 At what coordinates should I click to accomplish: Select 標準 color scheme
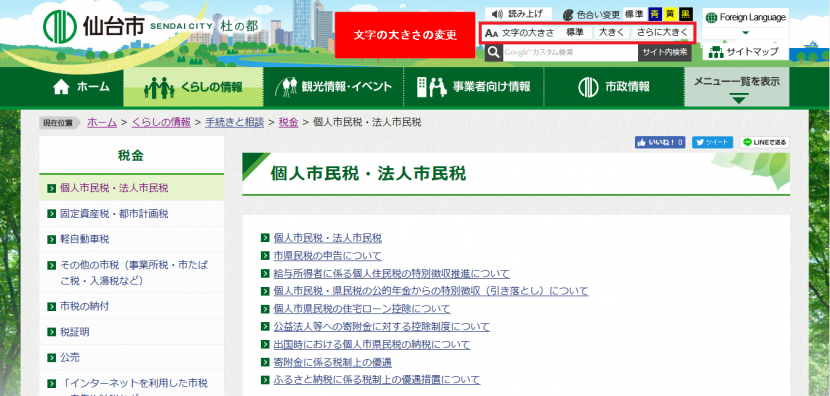(x=633, y=14)
